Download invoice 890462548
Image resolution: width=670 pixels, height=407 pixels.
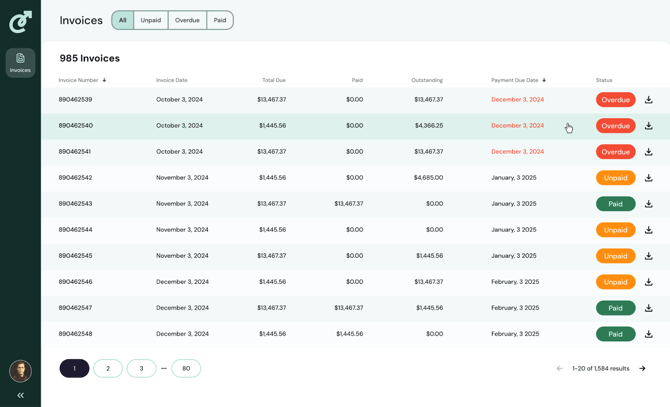[649, 334]
